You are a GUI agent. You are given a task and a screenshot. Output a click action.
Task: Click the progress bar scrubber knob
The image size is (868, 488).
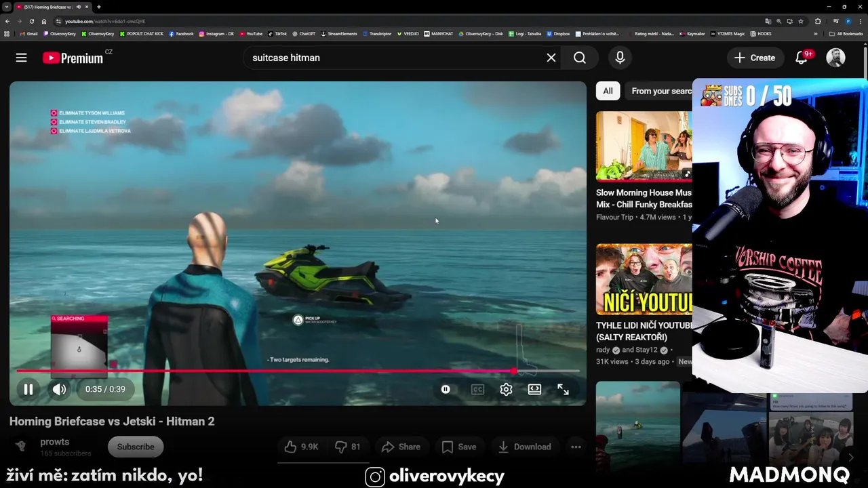pyautogui.click(x=514, y=371)
